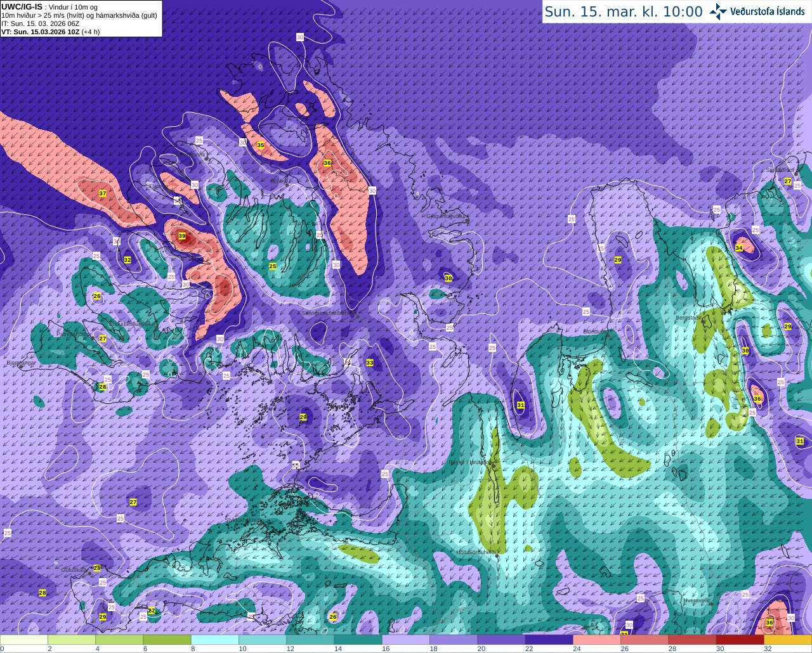Click the Gufuskálar station label

click(x=74, y=570)
